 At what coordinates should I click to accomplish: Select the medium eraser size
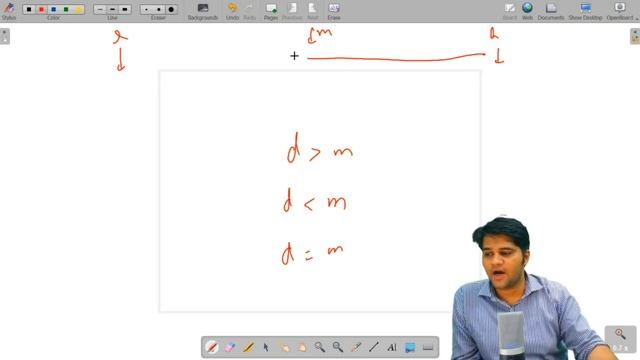tap(159, 9)
